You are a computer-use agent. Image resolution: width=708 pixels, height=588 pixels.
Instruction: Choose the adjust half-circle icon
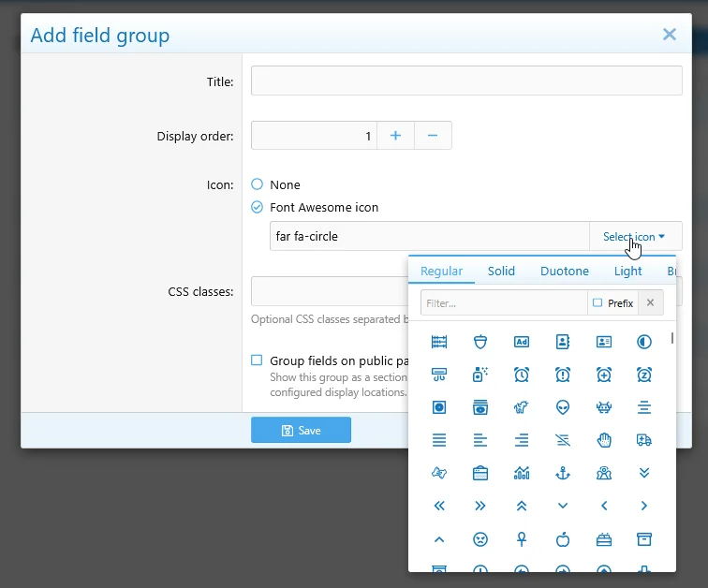tap(644, 342)
